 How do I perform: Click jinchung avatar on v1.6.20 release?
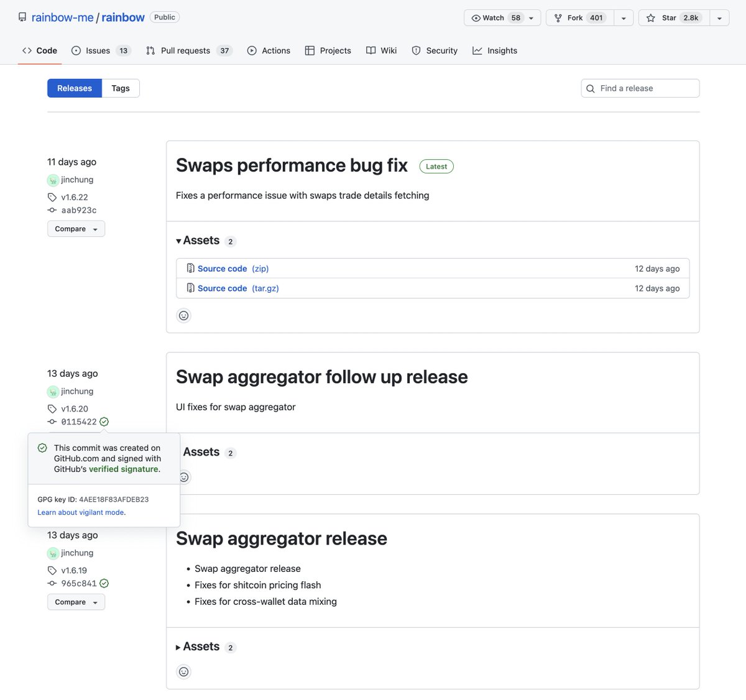pos(53,392)
